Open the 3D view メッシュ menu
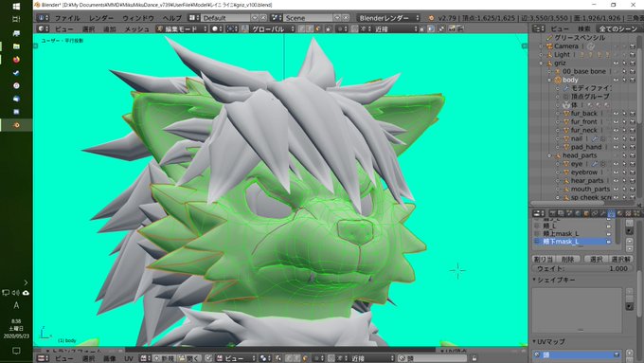 coord(136,29)
